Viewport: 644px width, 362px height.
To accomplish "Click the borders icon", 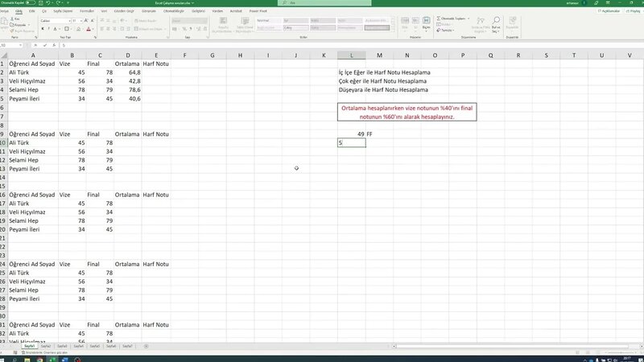I will point(66,29).
